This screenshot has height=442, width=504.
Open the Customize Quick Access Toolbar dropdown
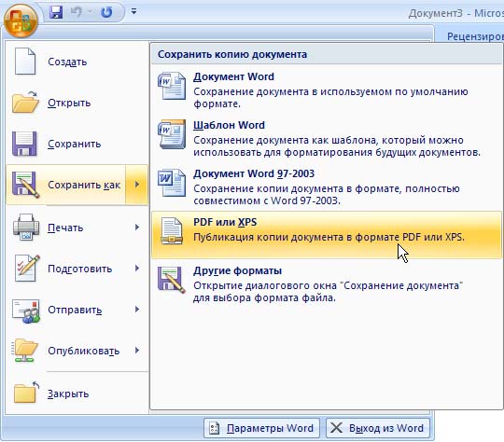click(134, 12)
